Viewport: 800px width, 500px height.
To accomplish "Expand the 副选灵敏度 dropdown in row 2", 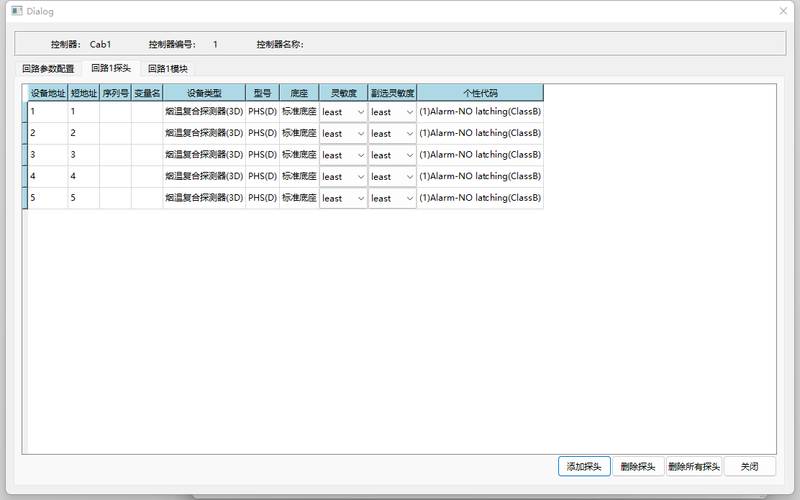I will (x=392, y=134).
